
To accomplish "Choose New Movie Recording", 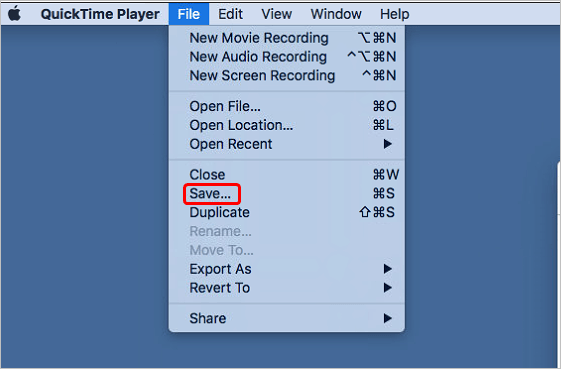I will (x=287, y=38).
